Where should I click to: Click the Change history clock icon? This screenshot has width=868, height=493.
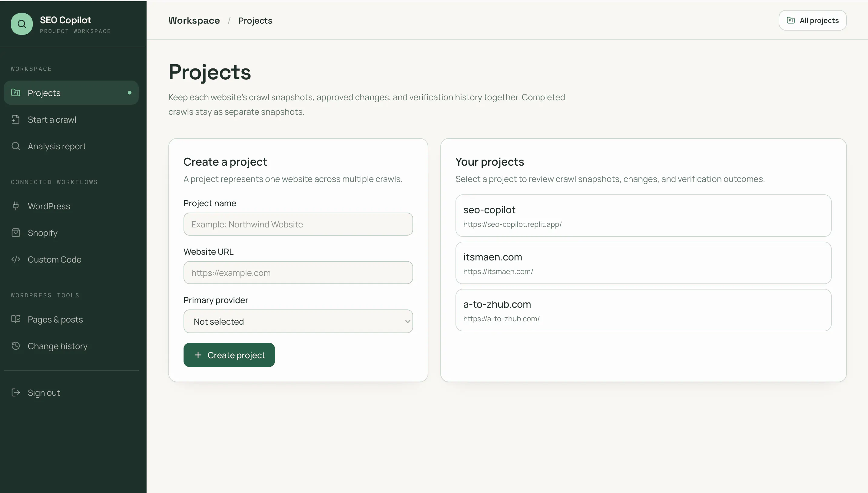pos(15,346)
